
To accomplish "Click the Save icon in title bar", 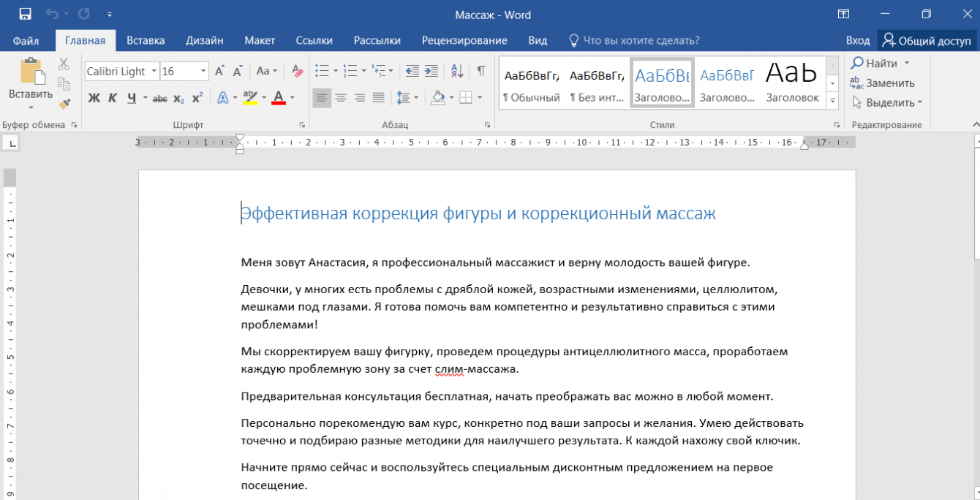I will tap(25, 15).
